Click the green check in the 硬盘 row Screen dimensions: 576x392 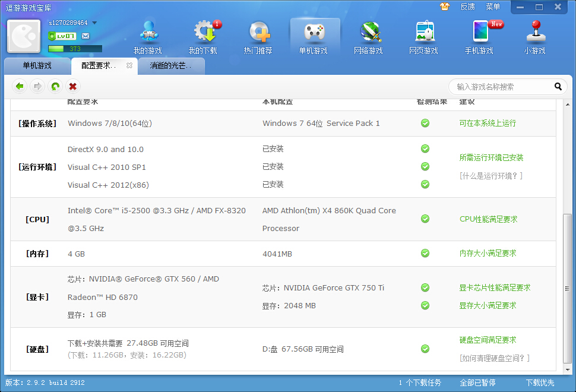[425, 349]
